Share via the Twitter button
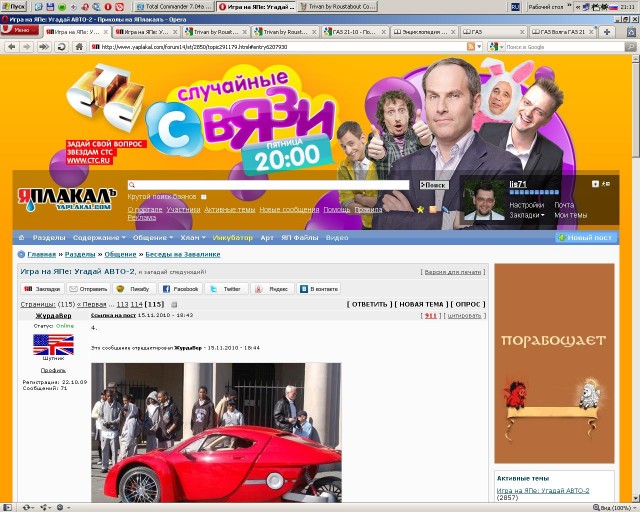This screenshot has height=512, width=640. point(227,289)
